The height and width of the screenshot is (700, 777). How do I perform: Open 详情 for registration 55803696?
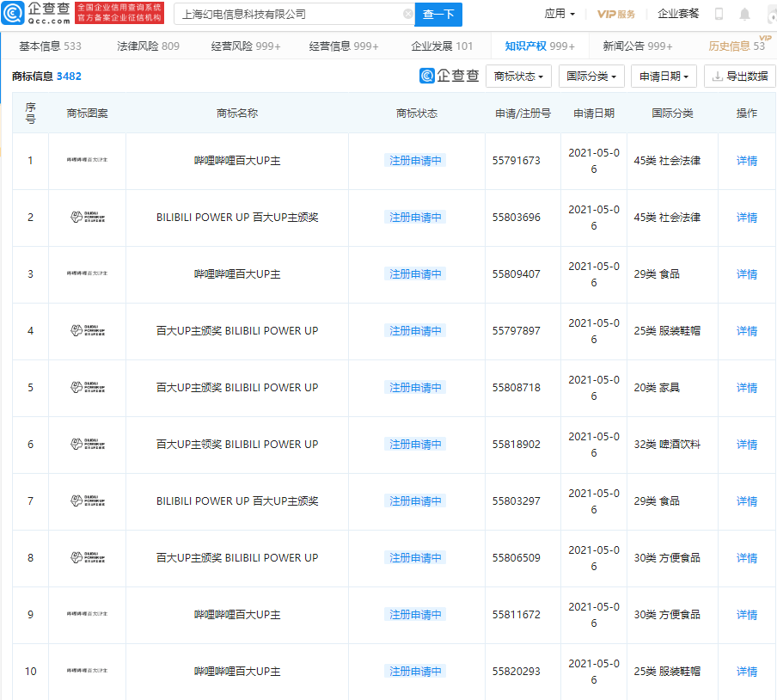(747, 218)
